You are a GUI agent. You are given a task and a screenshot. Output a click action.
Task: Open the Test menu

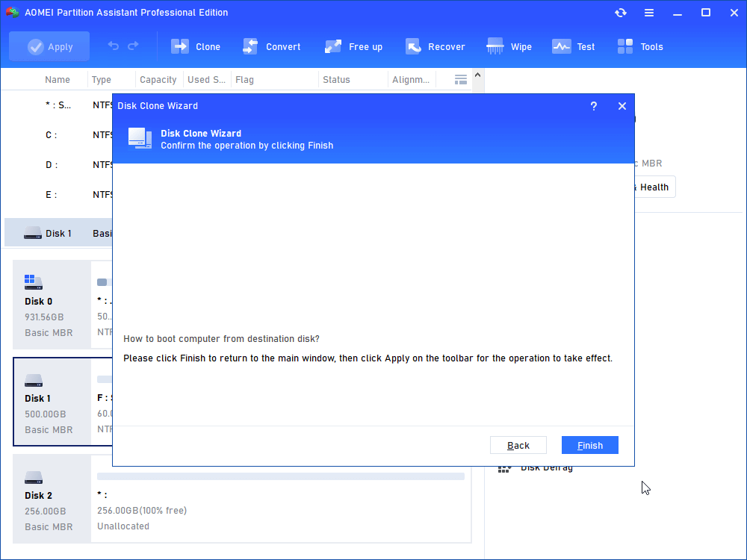[573, 46]
